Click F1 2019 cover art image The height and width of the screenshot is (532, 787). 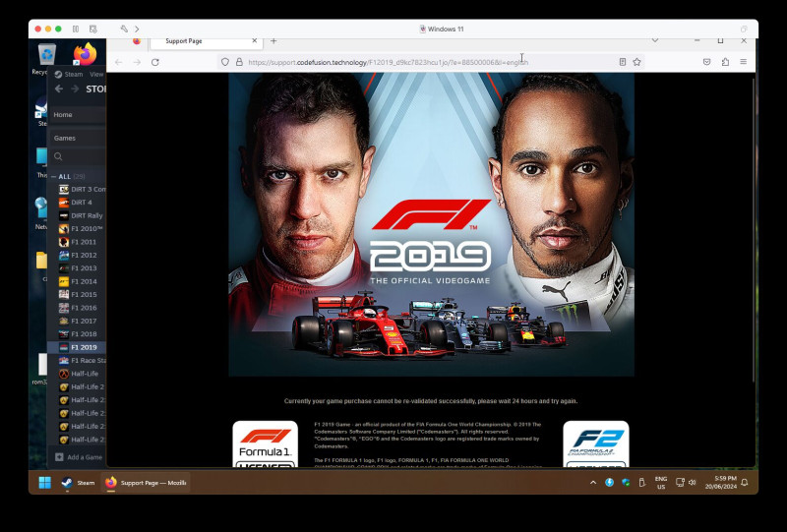(431, 224)
